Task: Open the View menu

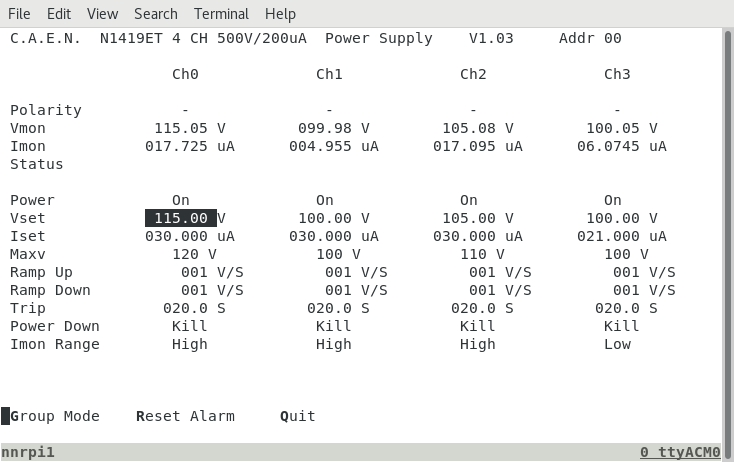Action: coord(103,14)
